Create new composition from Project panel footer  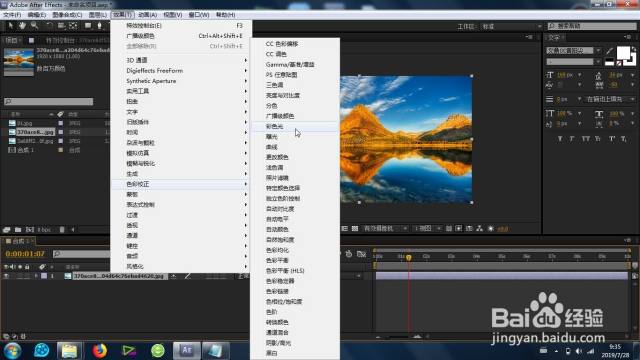30,230
